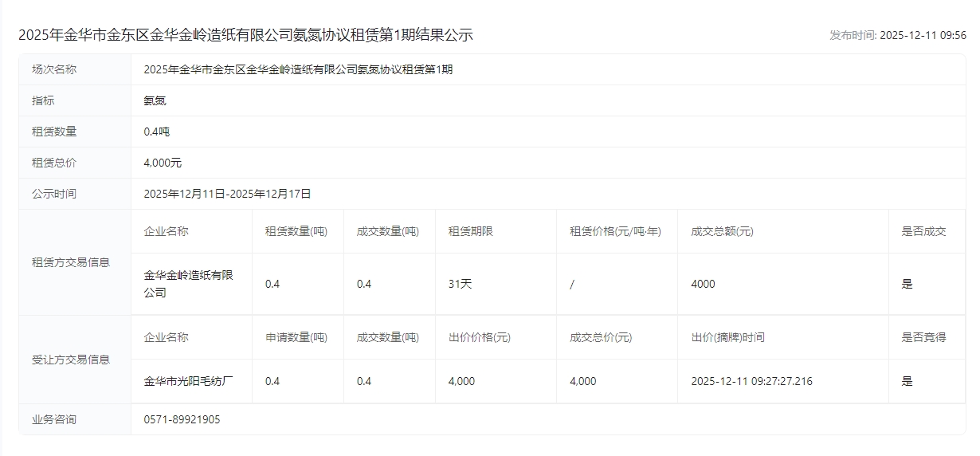Select the 公示时间 date range 2025年12月11日-2025年12月17日

click(227, 194)
